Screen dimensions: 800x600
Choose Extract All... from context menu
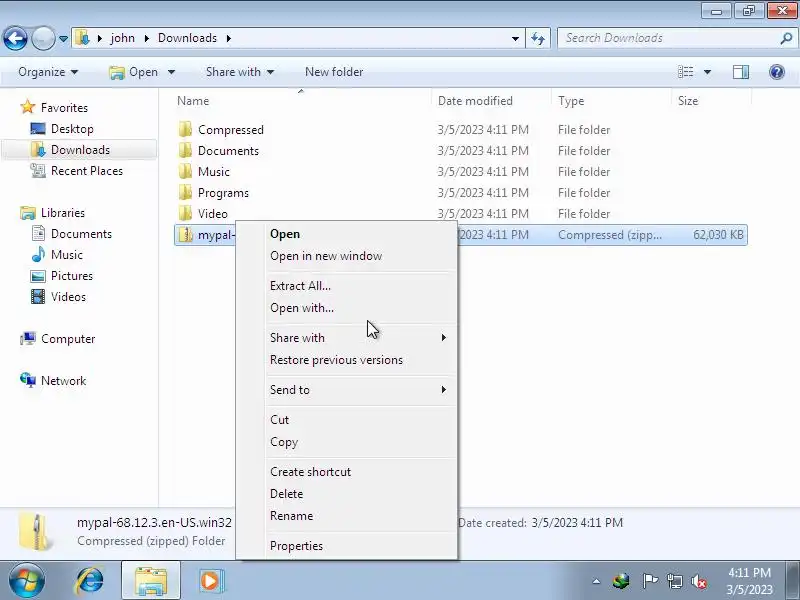(300, 286)
